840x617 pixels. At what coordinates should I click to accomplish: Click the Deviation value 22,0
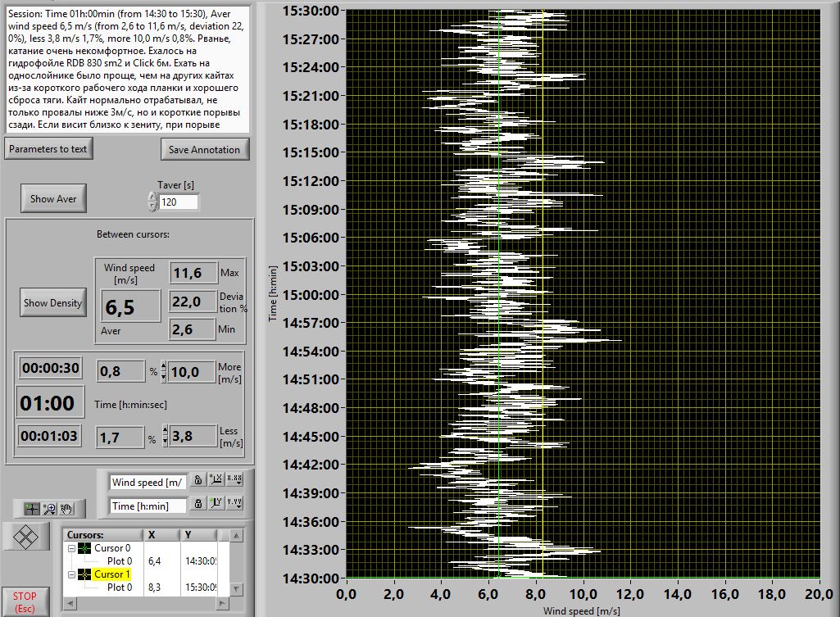click(193, 302)
